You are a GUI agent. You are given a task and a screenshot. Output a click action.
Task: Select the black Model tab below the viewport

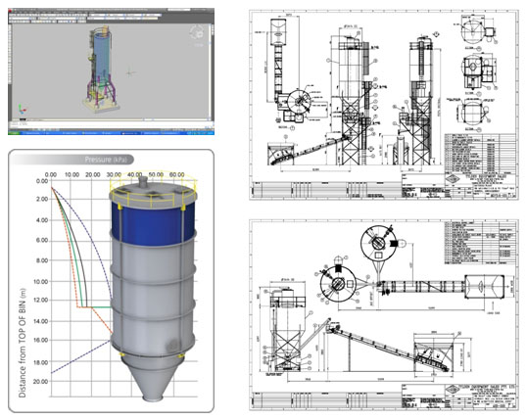23,119
